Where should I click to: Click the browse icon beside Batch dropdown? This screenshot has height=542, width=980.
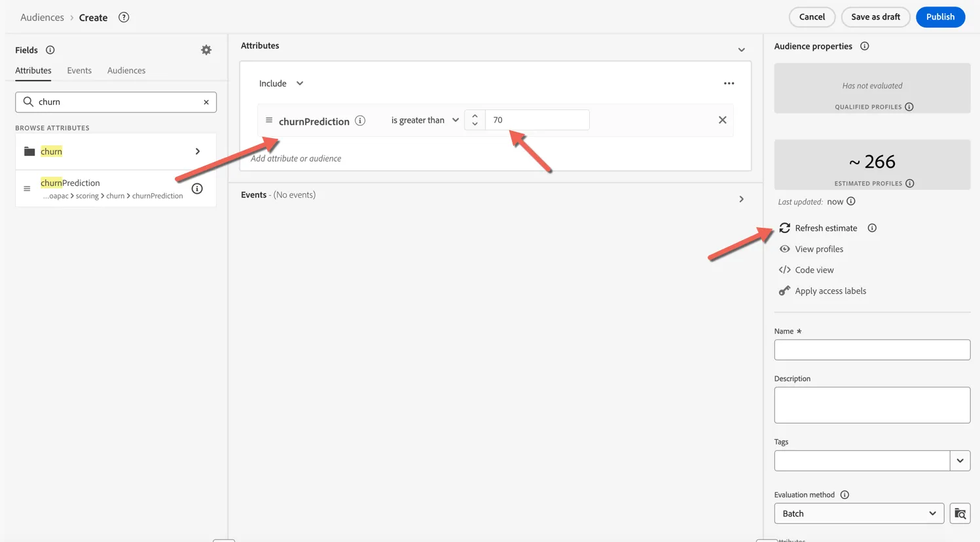coord(960,514)
